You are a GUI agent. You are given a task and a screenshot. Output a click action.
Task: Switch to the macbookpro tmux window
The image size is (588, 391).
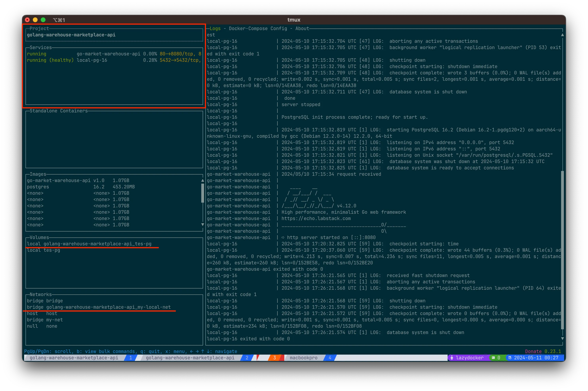(x=303, y=358)
